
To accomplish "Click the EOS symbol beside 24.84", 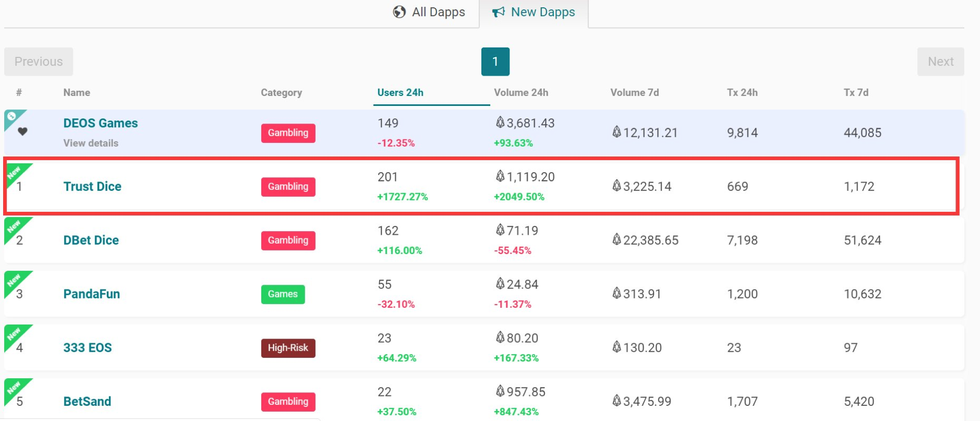I will 500,283.
